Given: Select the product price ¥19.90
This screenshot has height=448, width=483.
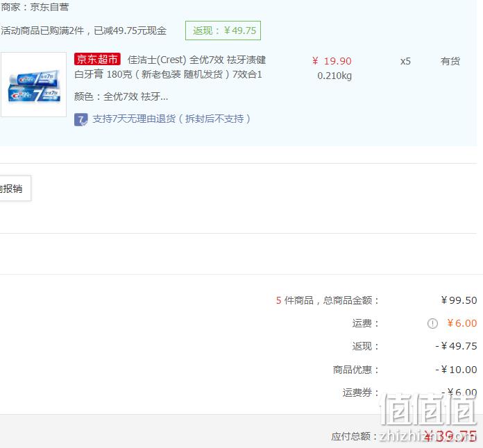Looking at the screenshot, I should [332, 61].
